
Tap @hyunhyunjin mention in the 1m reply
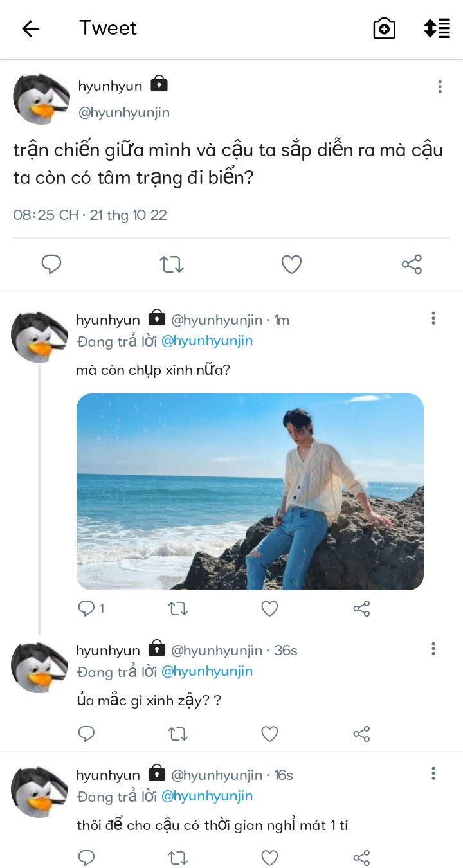coord(206,341)
